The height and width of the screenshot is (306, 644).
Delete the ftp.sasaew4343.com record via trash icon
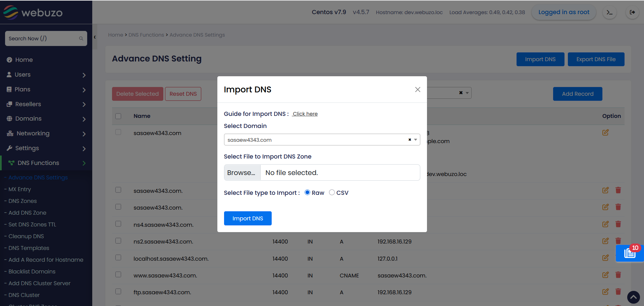[x=618, y=292]
